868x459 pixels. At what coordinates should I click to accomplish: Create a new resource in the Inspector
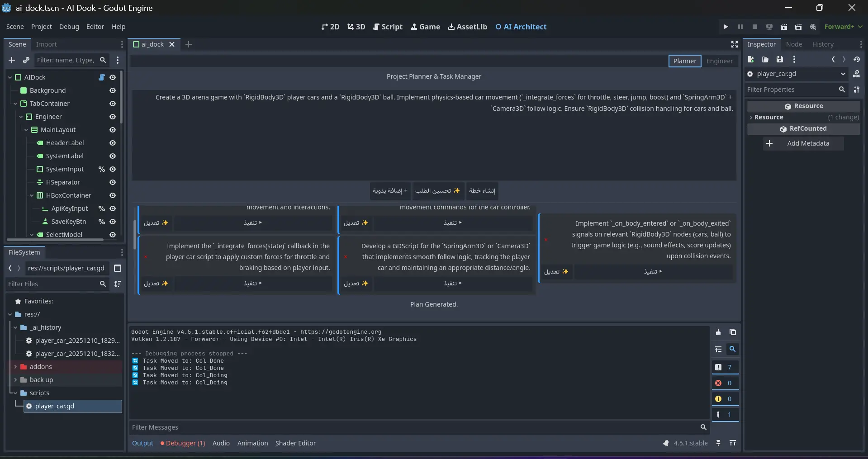pyautogui.click(x=750, y=59)
